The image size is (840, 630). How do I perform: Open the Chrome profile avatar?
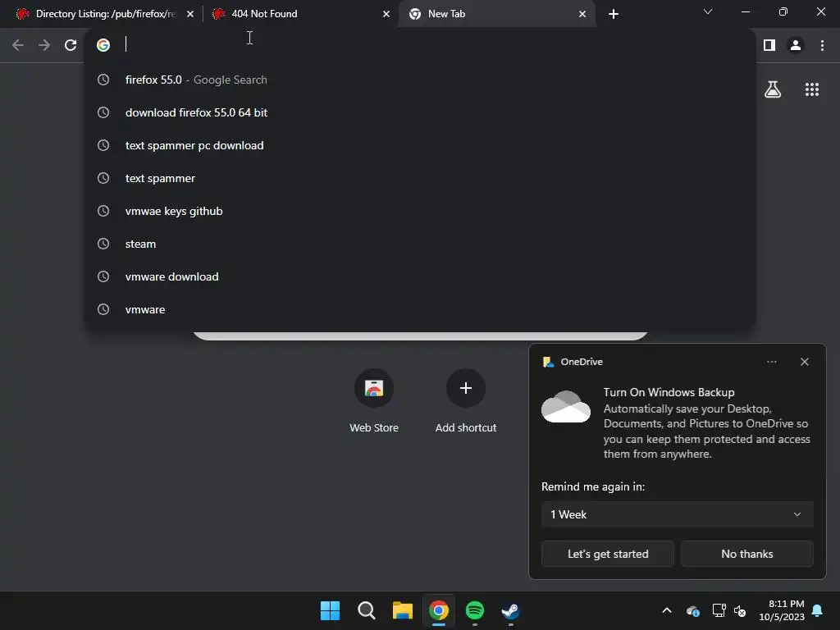click(x=796, y=45)
